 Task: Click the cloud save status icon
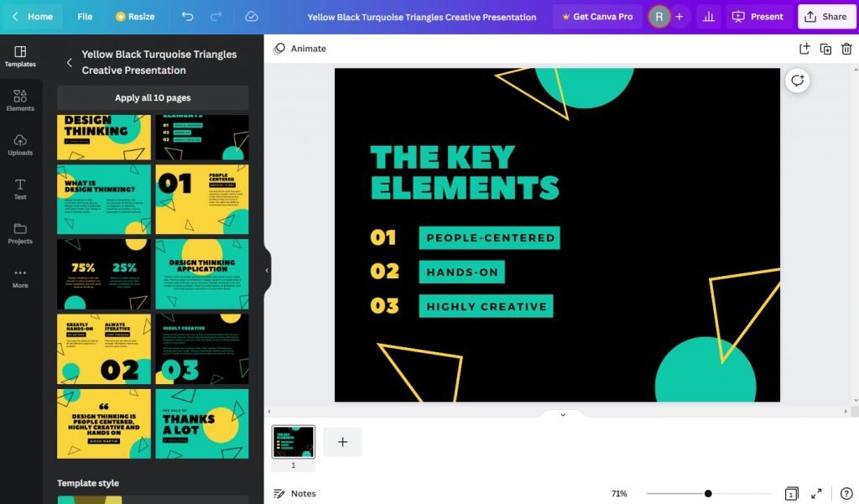(x=252, y=17)
